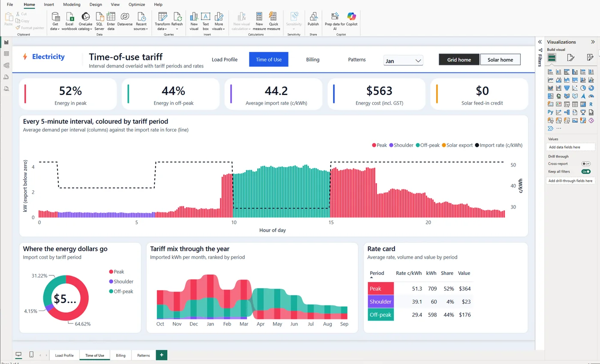Screen dimensions: 600x364
Task: Import from an Excel workbook
Action: click(69, 21)
